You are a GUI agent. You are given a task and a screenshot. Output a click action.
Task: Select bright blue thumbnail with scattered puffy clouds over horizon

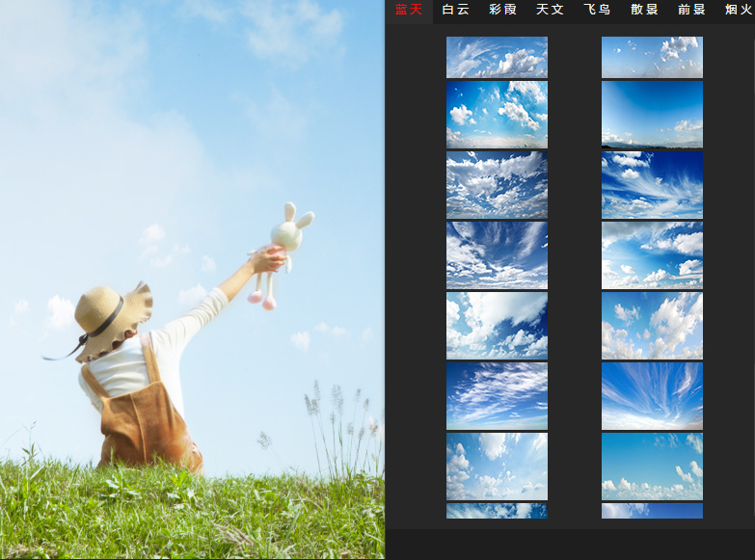pos(497,115)
